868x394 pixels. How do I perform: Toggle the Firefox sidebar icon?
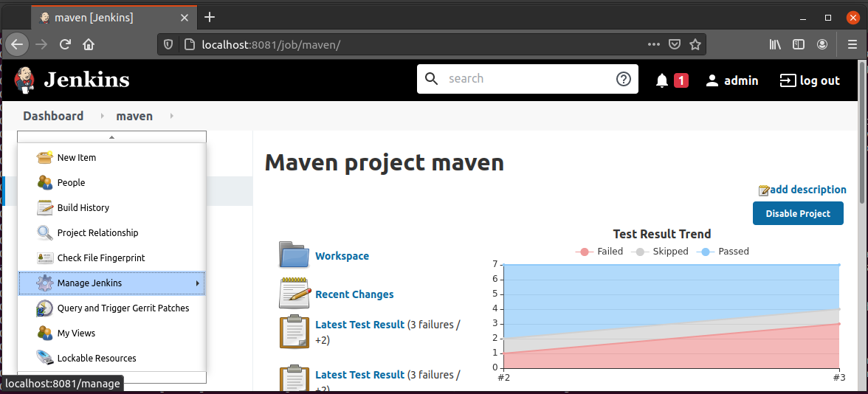coord(799,44)
